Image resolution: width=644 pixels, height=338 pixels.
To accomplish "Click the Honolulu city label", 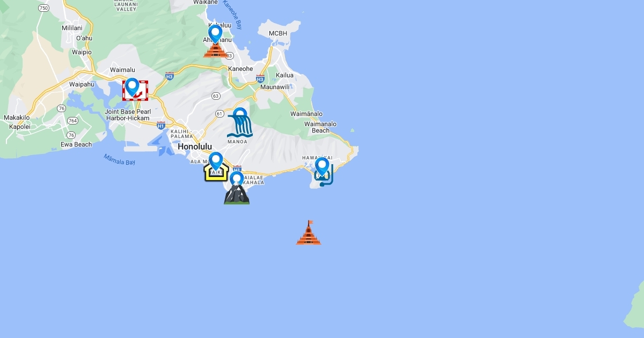I will point(195,146).
